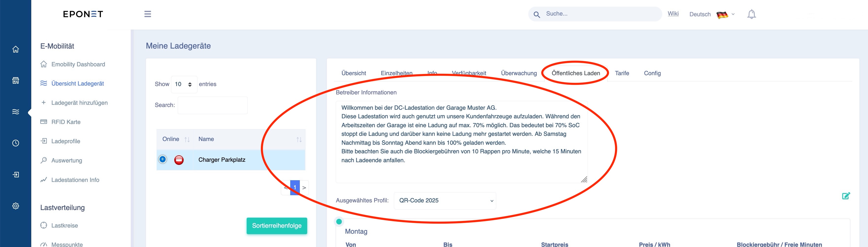The width and height of the screenshot is (868, 247).
Task: Click the German flag icon
Action: tap(722, 15)
